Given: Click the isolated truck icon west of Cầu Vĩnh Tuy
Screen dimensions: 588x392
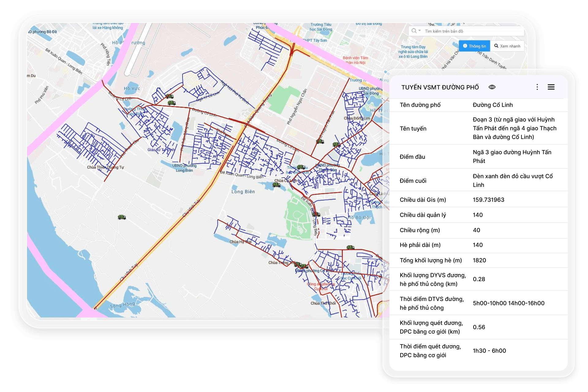Looking at the screenshot, I should [122, 217].
